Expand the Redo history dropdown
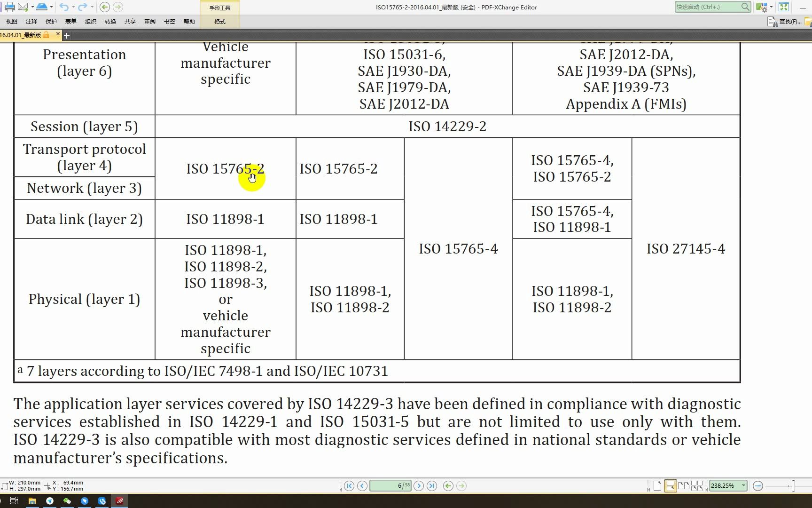Image resolution: width=812 pixels, height=508 pixels. click(92, 7)
